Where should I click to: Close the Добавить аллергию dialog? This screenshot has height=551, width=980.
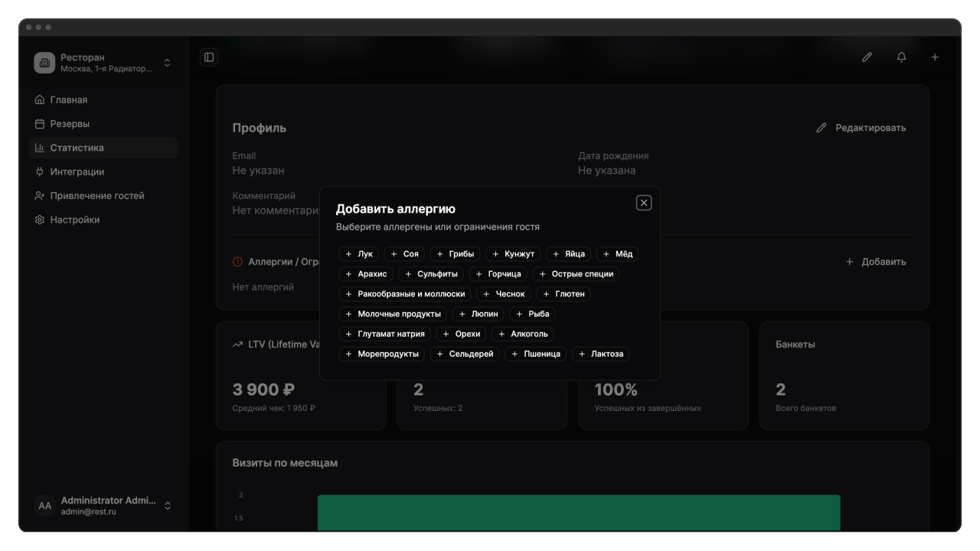644,203
